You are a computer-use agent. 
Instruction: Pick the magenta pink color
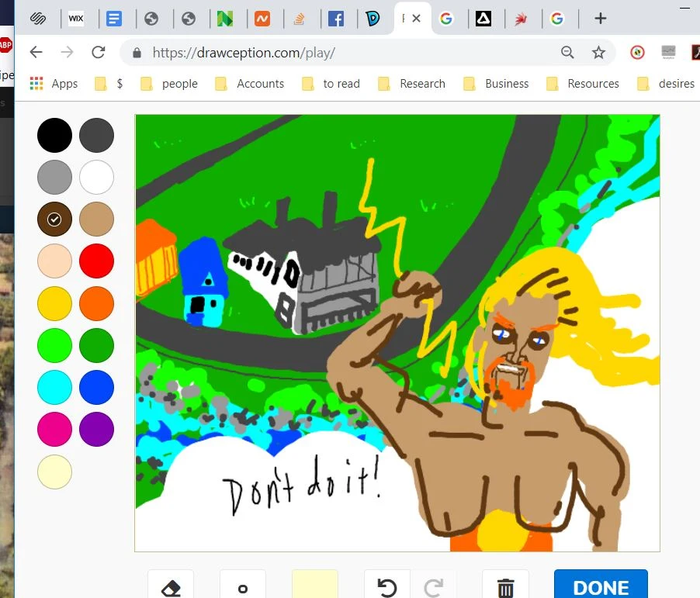click(54, 430)
